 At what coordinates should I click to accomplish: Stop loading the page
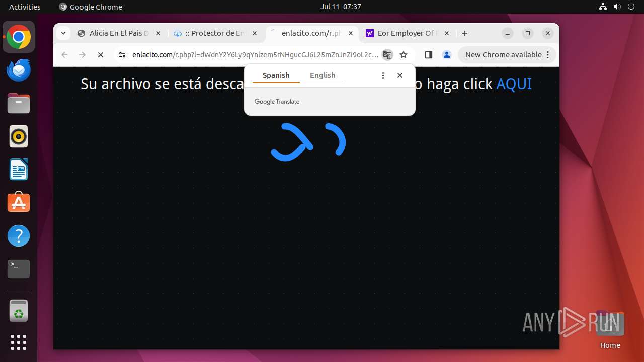101,55
